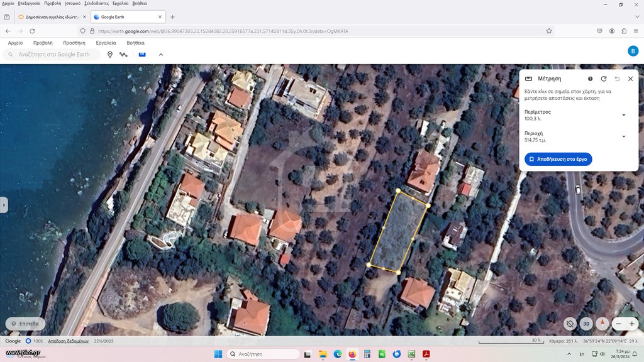Open Microsoft Edge from the taskbar

(x=338, y=354)
